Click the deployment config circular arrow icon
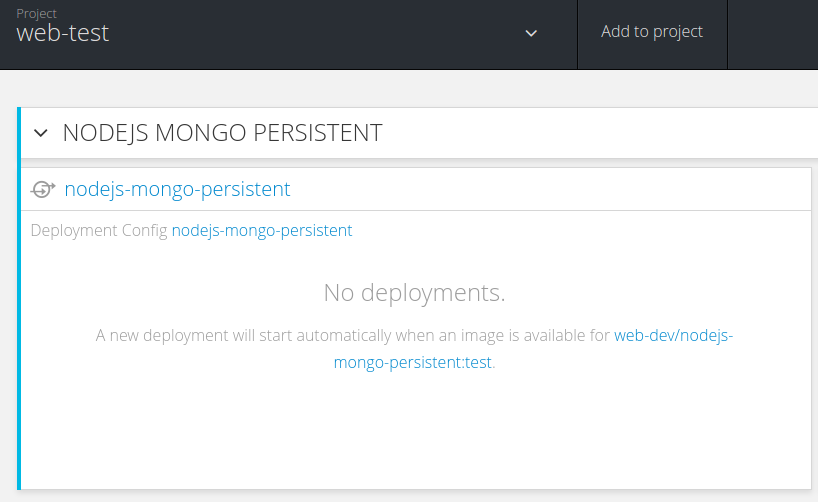This screenshot has height=502, width=818. pos(43,189)
